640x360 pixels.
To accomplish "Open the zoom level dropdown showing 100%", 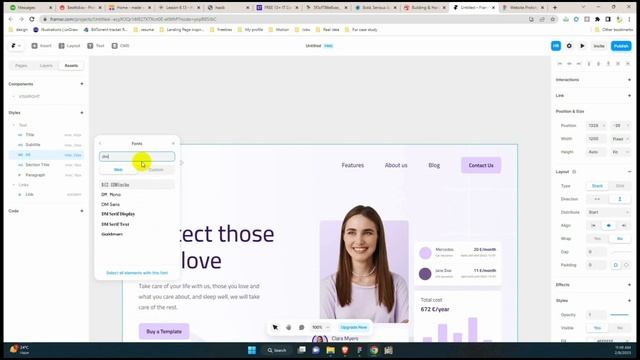I will pyautogui.click(x=320, y=327).
